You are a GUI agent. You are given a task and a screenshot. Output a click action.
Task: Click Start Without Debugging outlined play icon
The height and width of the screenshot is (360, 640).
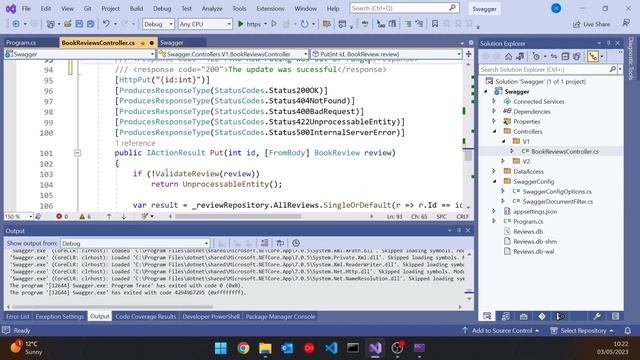274,24
